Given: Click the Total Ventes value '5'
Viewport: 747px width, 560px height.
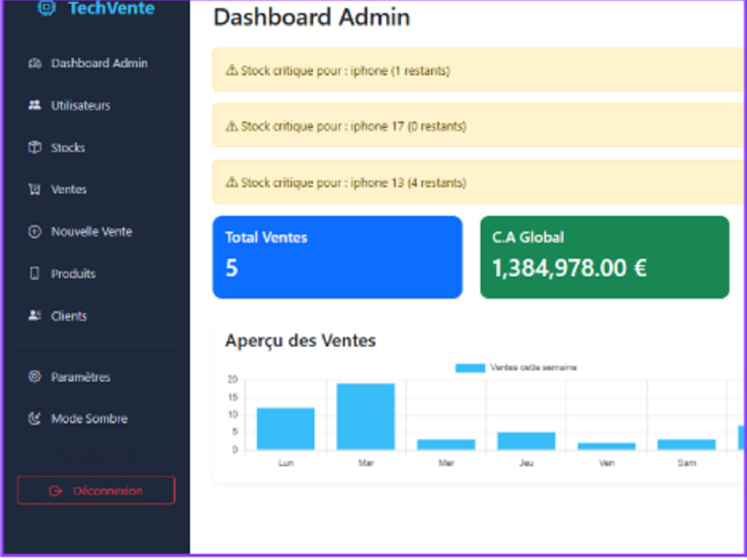Looking at the screenshot, I should click(x=232, y=268).
